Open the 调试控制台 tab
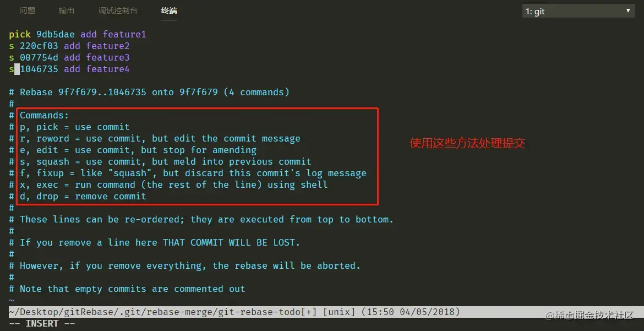This screenshot has height=331, width=644. click(x=118, y=10)
